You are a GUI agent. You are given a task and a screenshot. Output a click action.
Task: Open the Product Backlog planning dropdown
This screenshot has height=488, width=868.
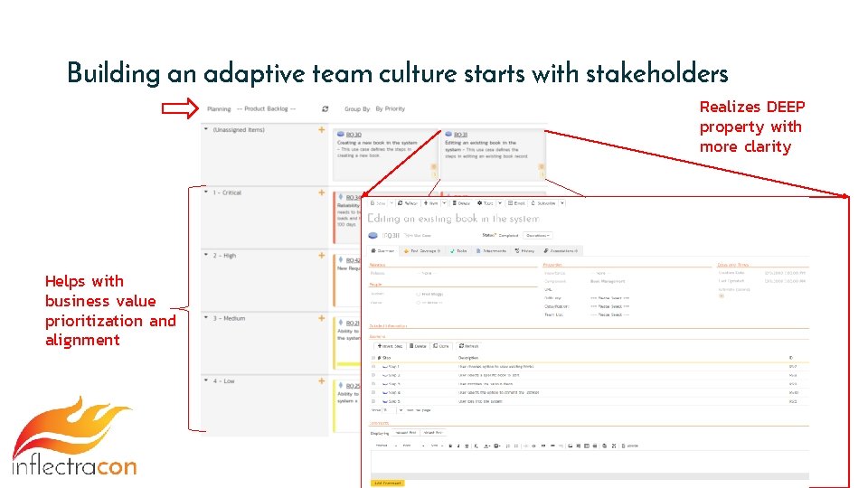[x=266, y=109]
